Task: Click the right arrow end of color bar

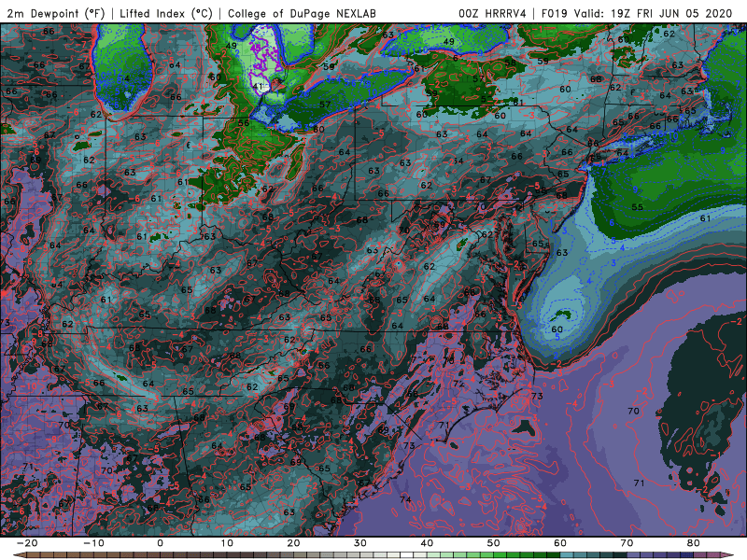Action: tap(728, 555)
